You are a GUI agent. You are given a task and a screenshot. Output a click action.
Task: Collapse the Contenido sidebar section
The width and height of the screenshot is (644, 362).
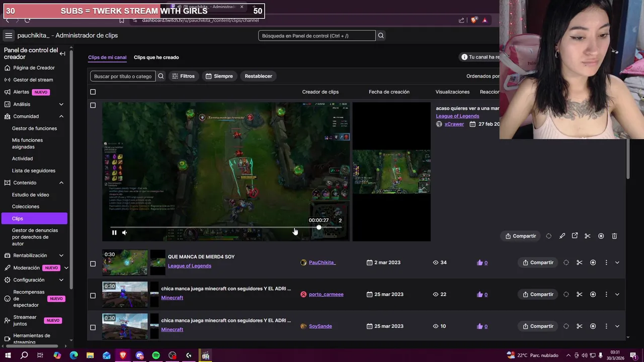click(61, 183)
